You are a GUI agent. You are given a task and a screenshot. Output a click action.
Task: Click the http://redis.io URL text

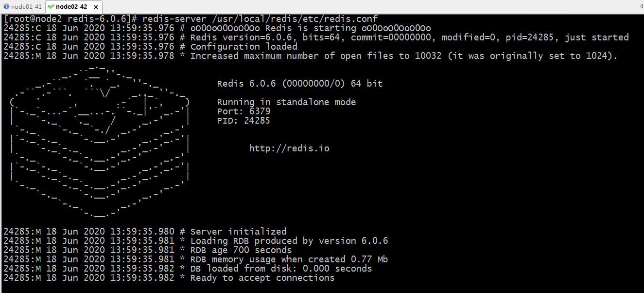[x=289, y=148]
